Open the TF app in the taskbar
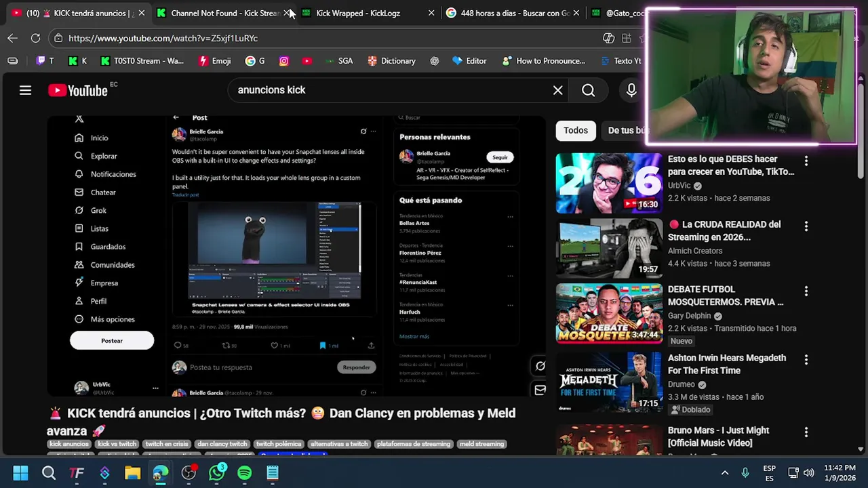 pos(77,472)
